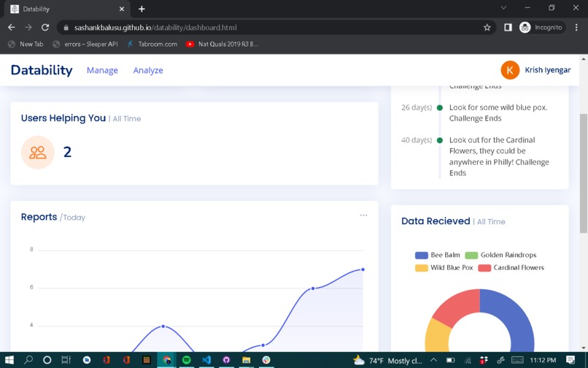This screenshot has width=588, height=368.
Task: Open the Chrome three-dot menu
Action: point(576,28)
